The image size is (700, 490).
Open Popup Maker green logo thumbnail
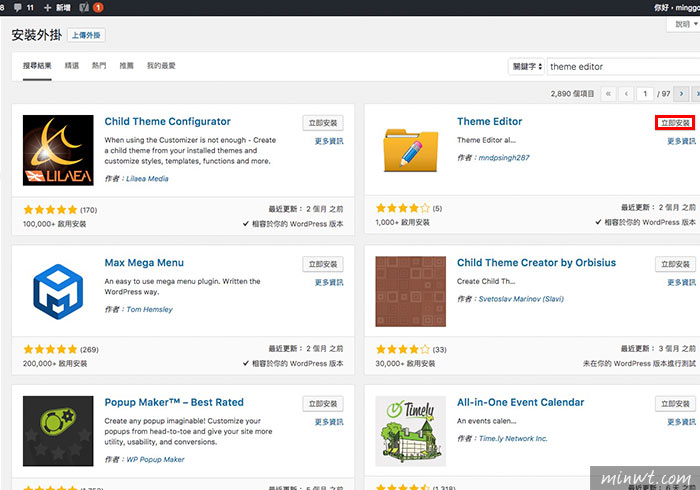tap(58, 431)
